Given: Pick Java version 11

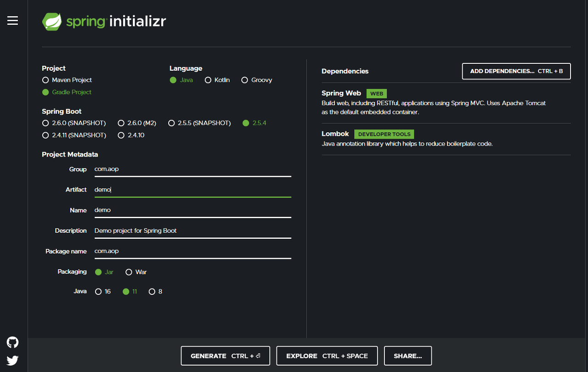Looking at the screenshot, I should coord(130,292).
